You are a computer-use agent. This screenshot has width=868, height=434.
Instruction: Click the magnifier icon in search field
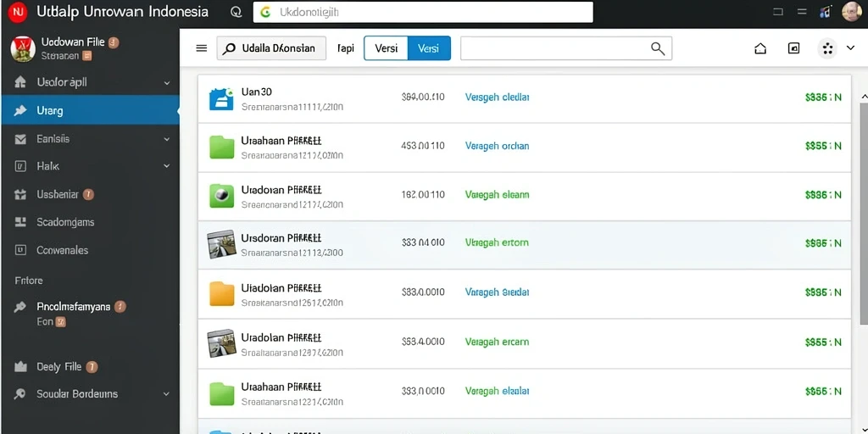(658, 48)
